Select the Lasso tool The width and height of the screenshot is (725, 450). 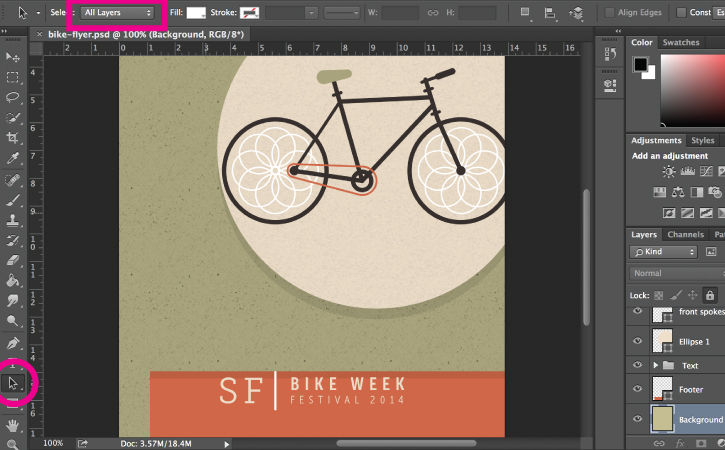[12, 97]
